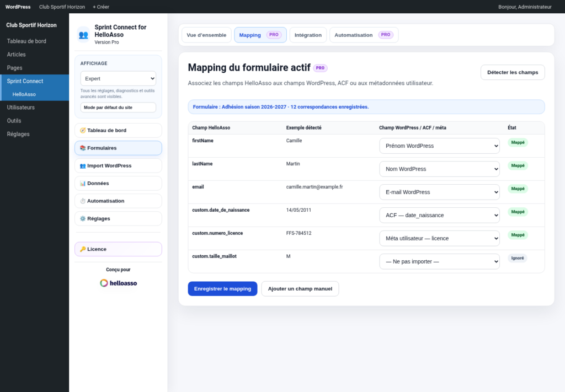Open the Formulaires plugin section
The height and width of the screenshot is (392, 565).
[x=118, y=148]
